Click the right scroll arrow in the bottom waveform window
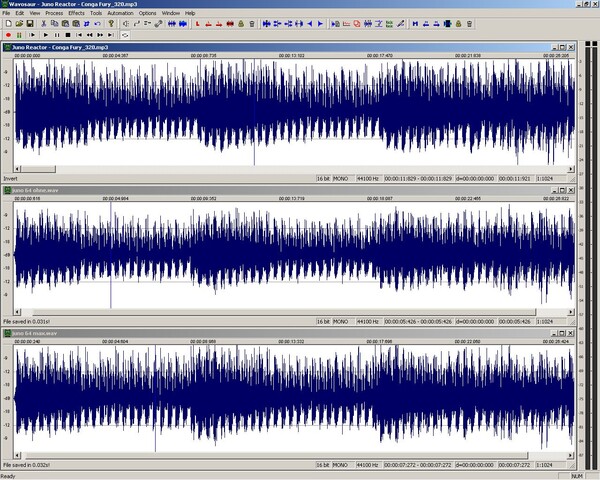 [x=571, y=456]
